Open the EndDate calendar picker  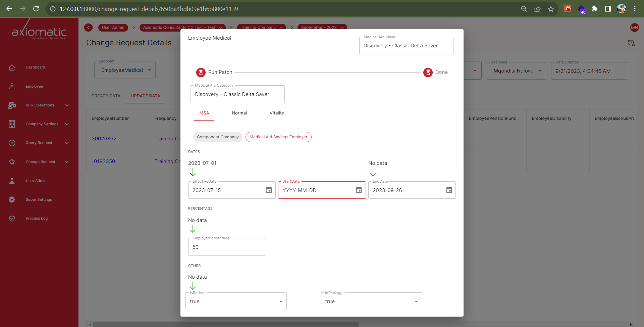click(x=449, y=190)
